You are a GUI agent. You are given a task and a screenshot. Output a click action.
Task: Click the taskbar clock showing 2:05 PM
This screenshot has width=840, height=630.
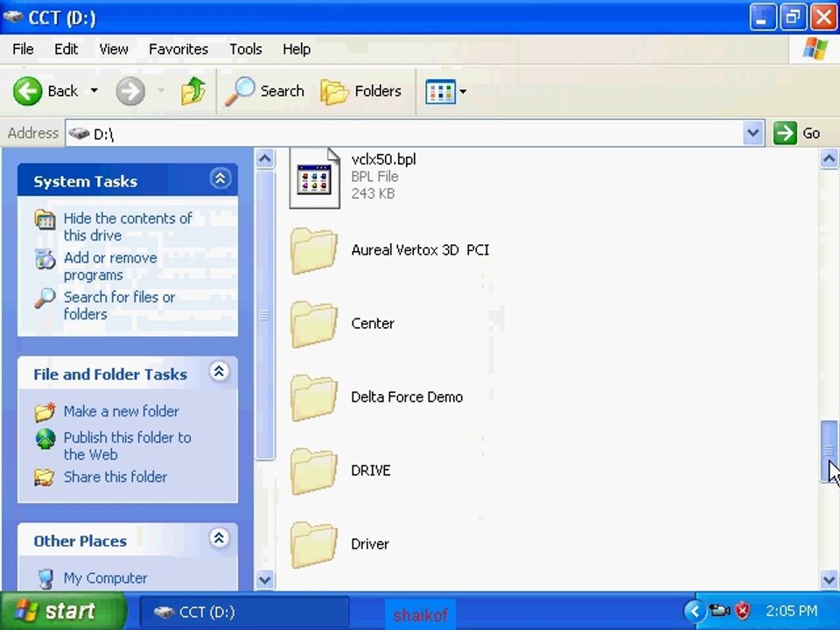click(x=792, y=611)
